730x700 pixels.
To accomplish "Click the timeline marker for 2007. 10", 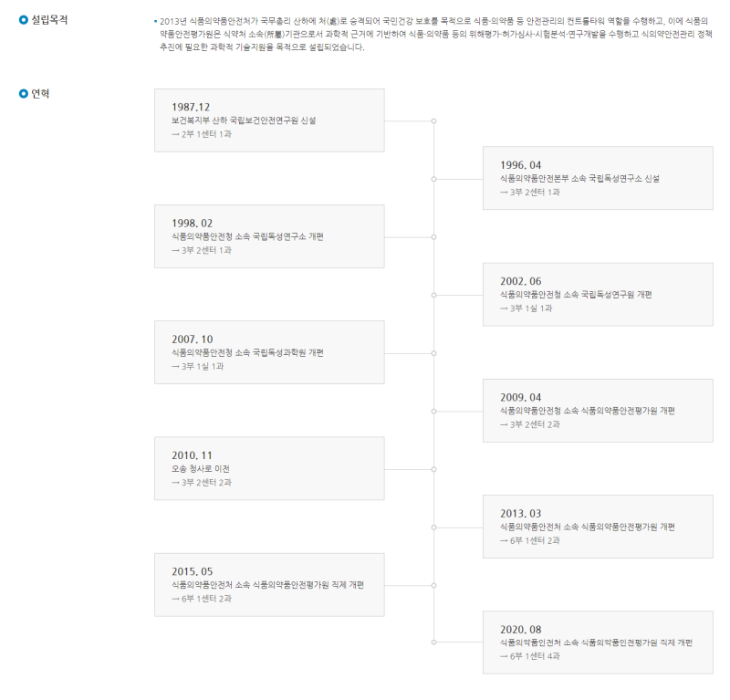I will (433, 353).
